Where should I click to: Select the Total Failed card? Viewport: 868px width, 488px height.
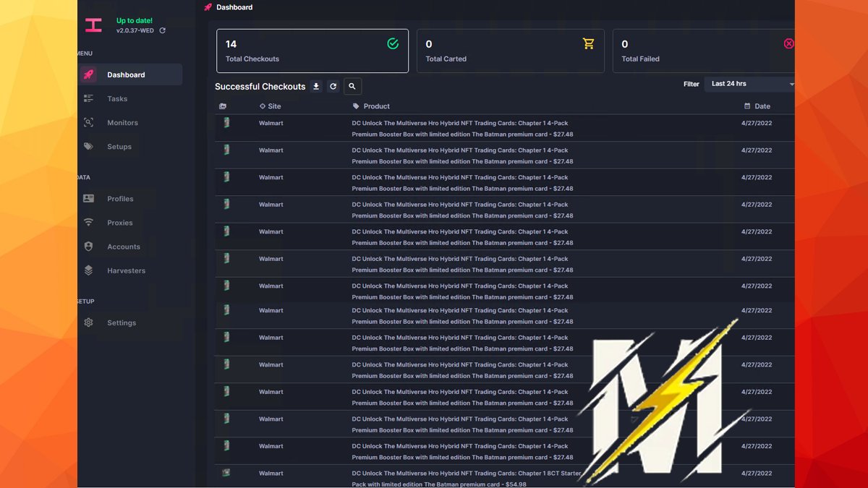click(x=704, y=51)
